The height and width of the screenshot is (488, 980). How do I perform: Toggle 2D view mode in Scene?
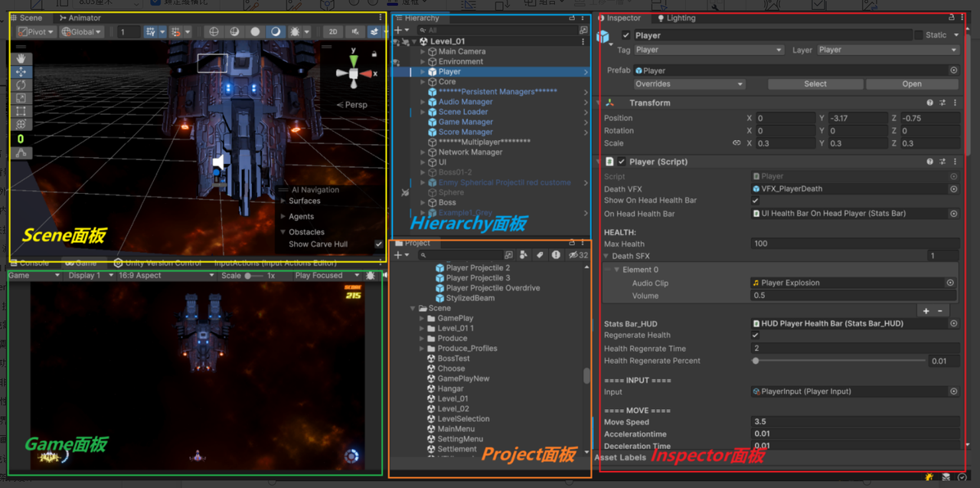[332, 32]
